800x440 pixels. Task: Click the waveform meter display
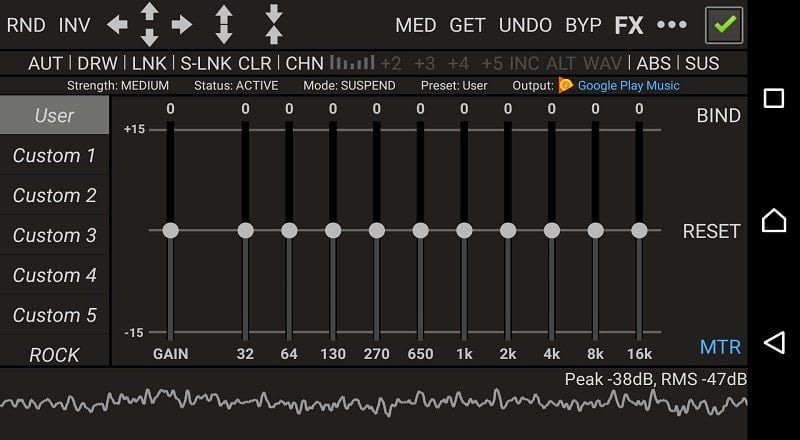(373, 402)
